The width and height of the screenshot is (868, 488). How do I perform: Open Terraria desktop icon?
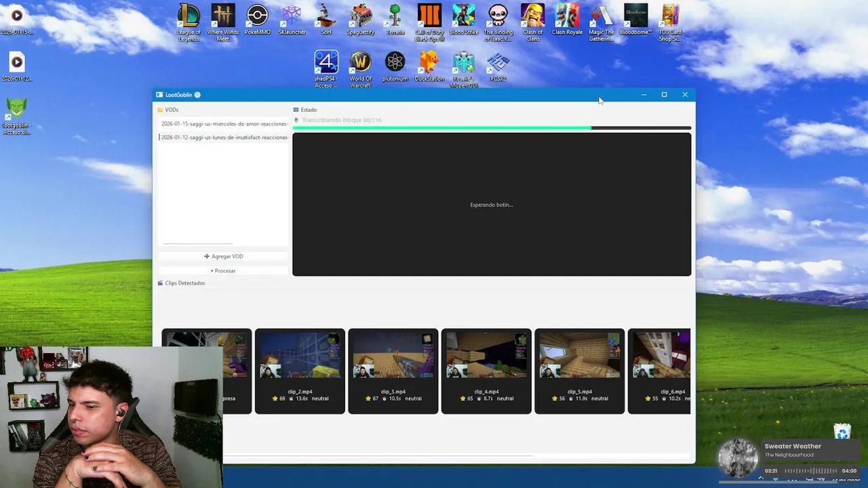[x=395, y=19]
